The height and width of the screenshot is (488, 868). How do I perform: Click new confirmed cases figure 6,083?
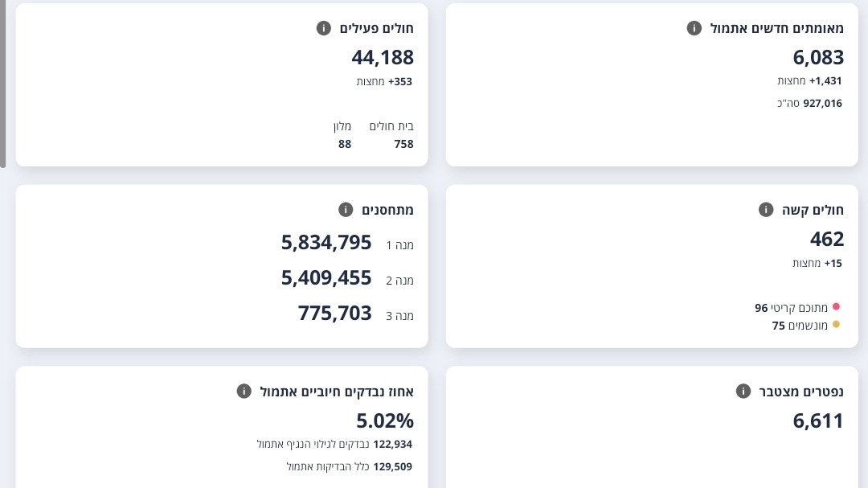818,57
